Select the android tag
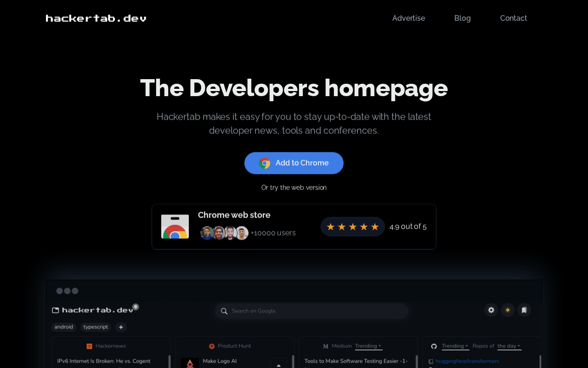The image size is (588, 368). click(x=64, y=327)
